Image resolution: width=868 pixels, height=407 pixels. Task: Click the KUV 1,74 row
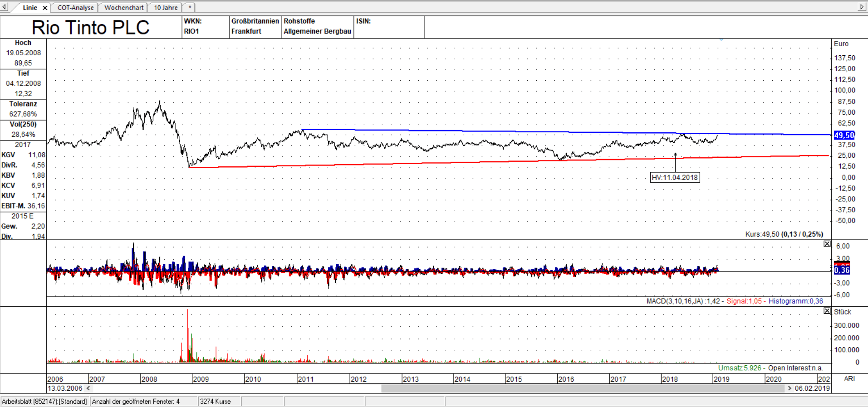[23, 196]
